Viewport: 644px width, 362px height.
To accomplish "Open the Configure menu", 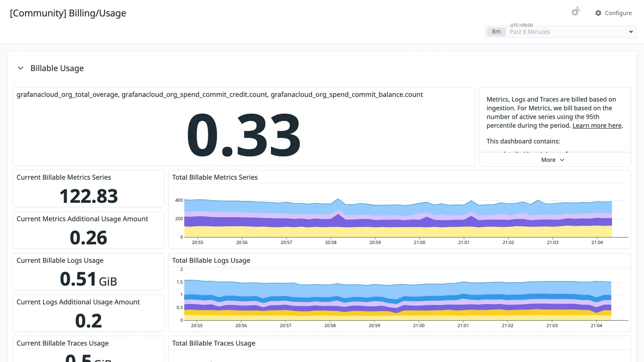I will [x=613, y=13].
